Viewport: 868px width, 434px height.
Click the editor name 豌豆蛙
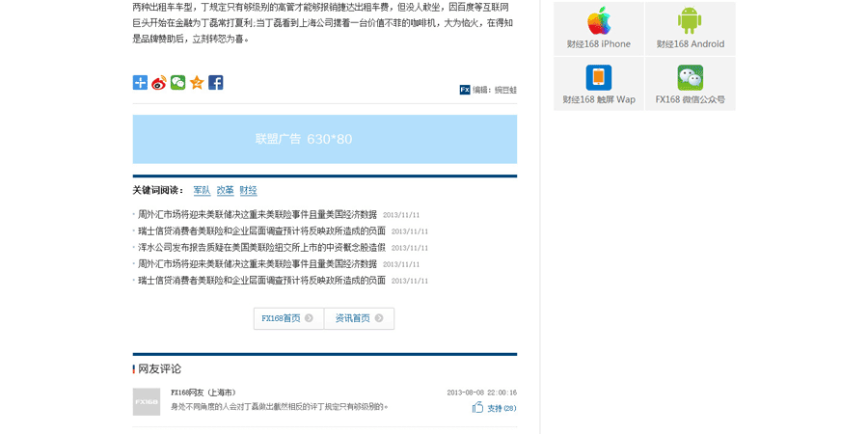[x=505, y=90]
